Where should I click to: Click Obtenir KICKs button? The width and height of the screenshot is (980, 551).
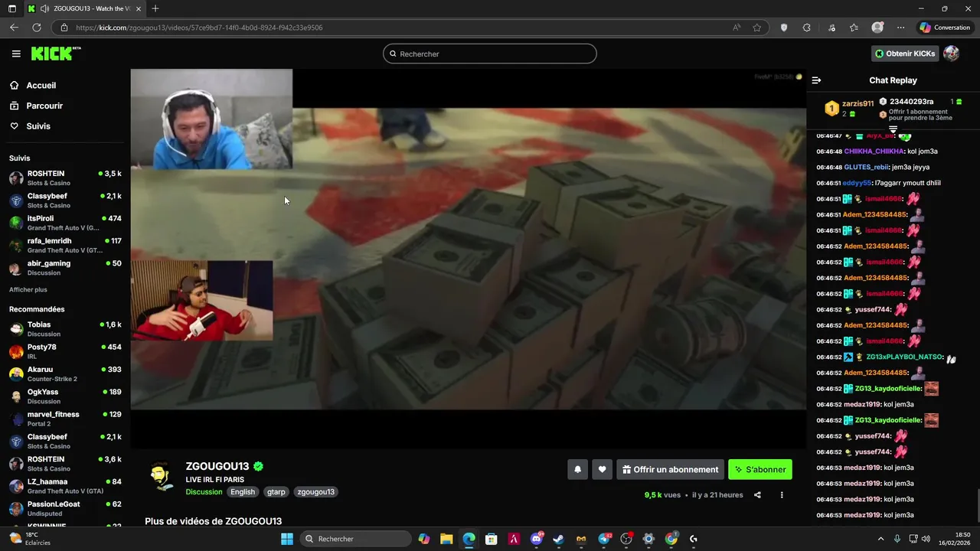[x=905, y=54]
